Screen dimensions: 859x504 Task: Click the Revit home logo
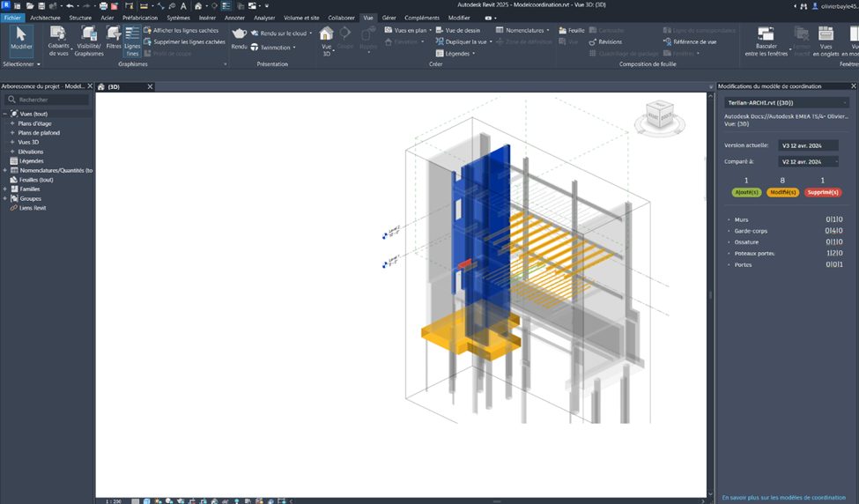tap(6, 5)
